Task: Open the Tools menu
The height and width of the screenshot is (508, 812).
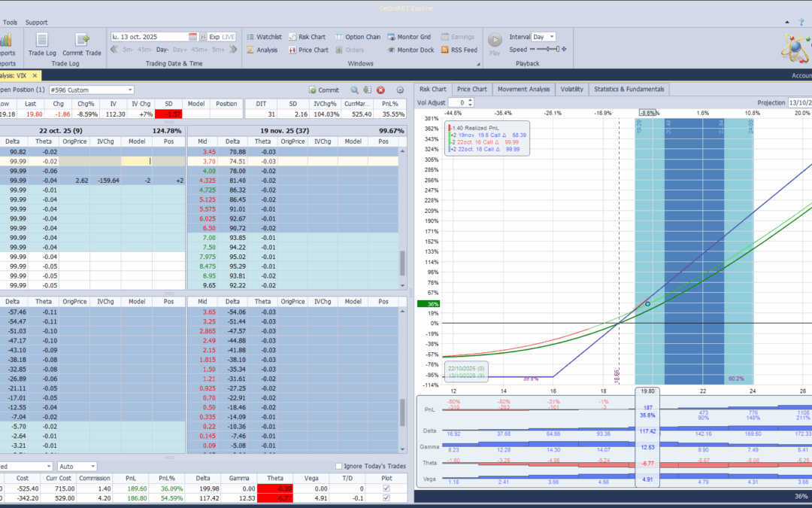Action: click(10, 23)
